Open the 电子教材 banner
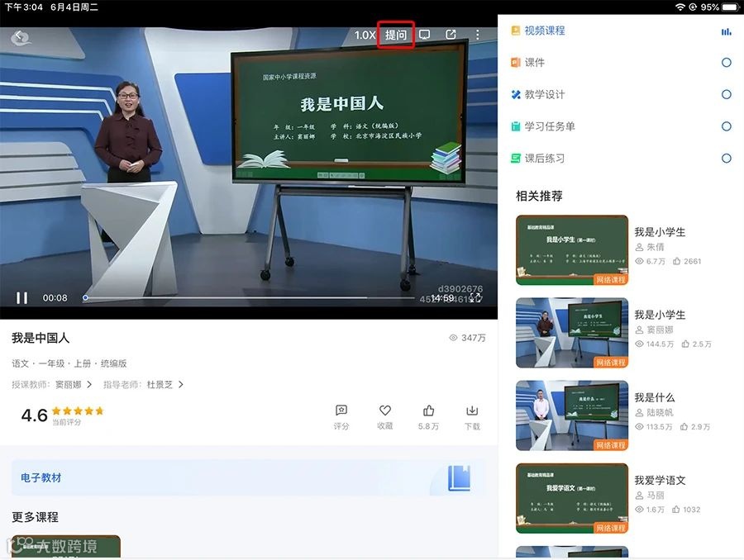The height and width of the screenshot is (560, 744). (x=249, y=477)
